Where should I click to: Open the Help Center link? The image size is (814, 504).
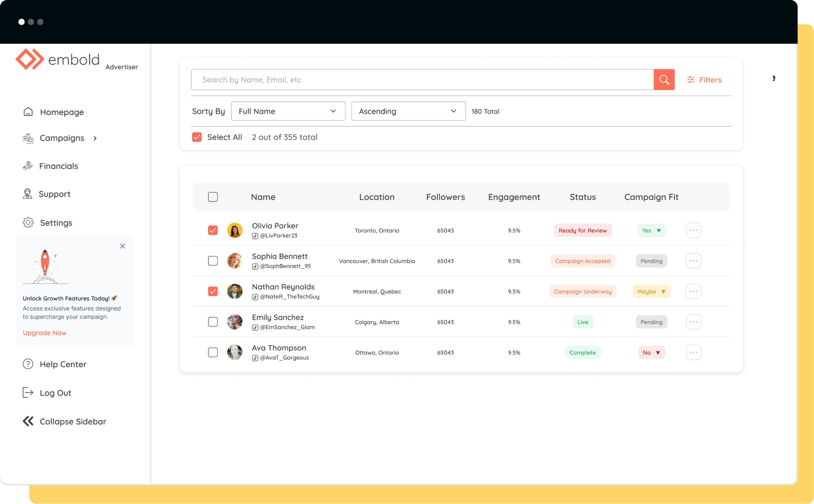(x=63, y=364)
